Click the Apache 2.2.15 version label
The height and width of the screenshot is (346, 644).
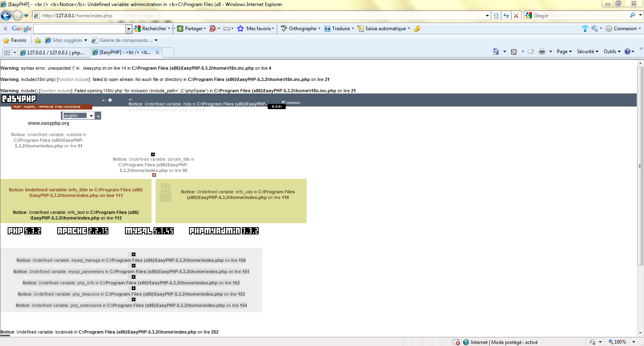point(83,231)
